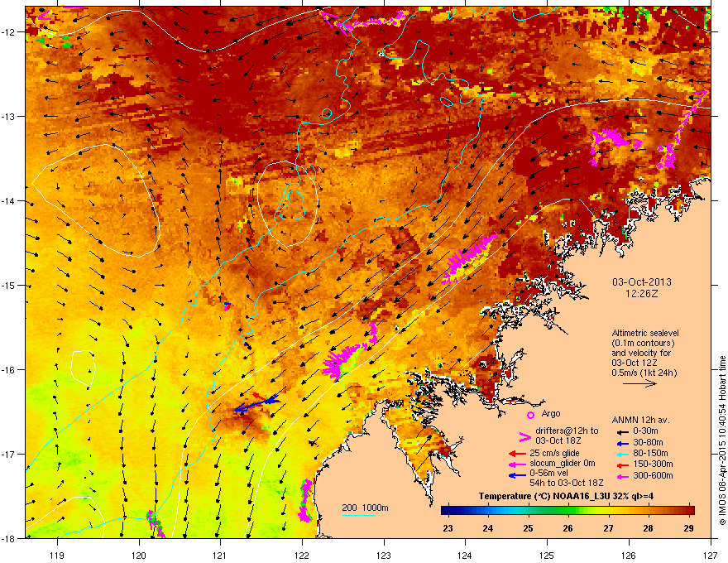Screen dimensions: 728x563
Task: Click the magenta Argo circle marker
Action: click(x=530, y=415)
